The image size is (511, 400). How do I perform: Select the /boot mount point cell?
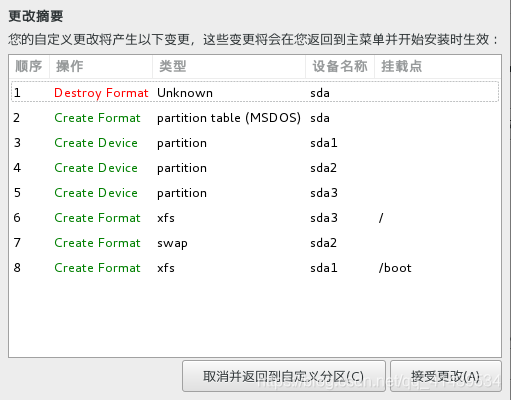395,268
